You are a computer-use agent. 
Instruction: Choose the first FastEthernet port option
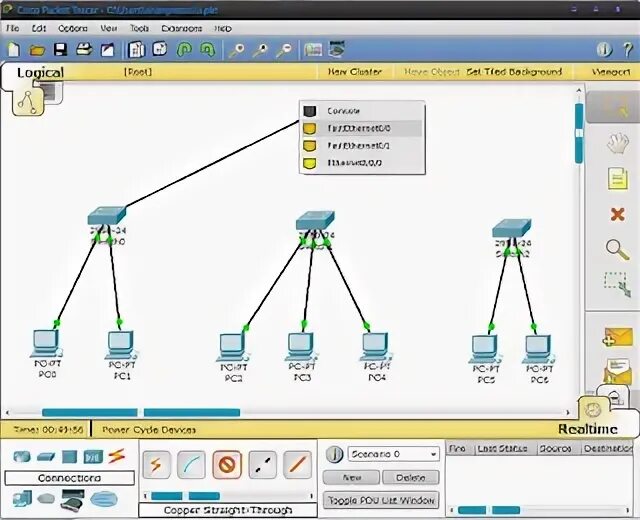tap(362, 128)
